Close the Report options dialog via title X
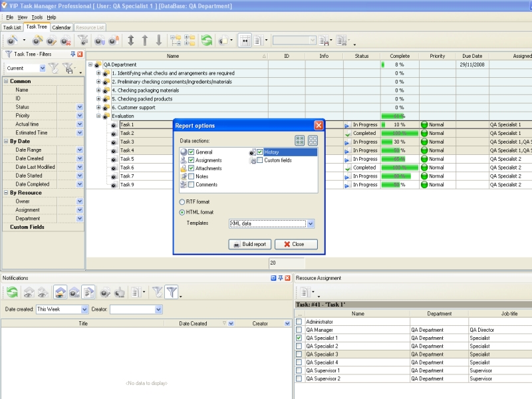532x399 pixels. tap(319, 126)
